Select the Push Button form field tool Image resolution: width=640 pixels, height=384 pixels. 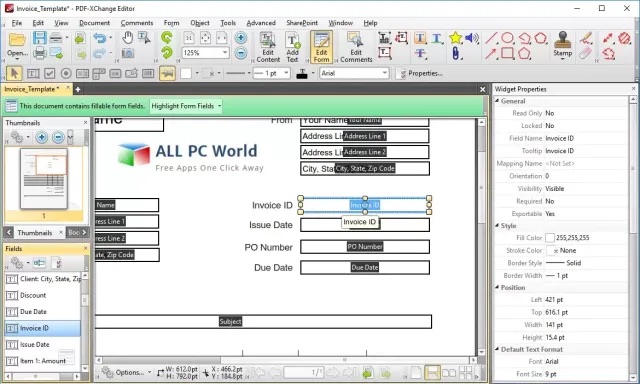[115, 73]
